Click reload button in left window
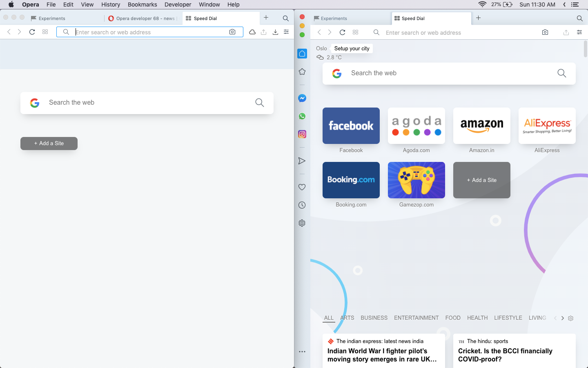 pos(32,32)
